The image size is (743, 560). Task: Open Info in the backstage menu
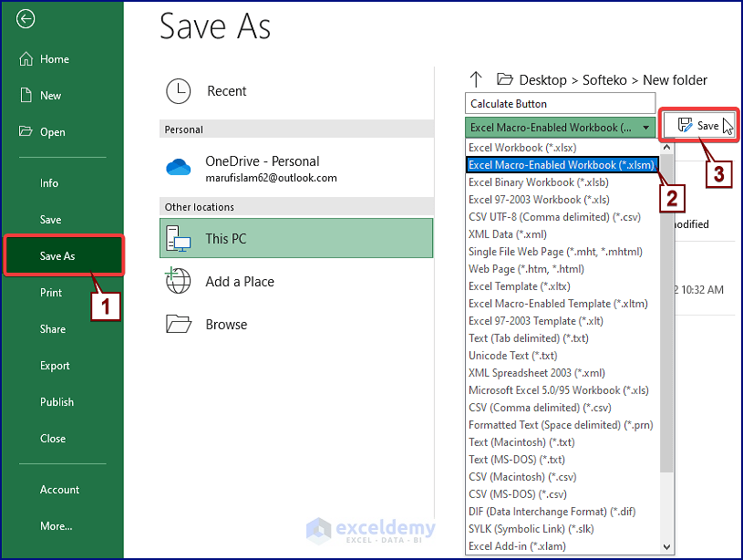[49, 183]
